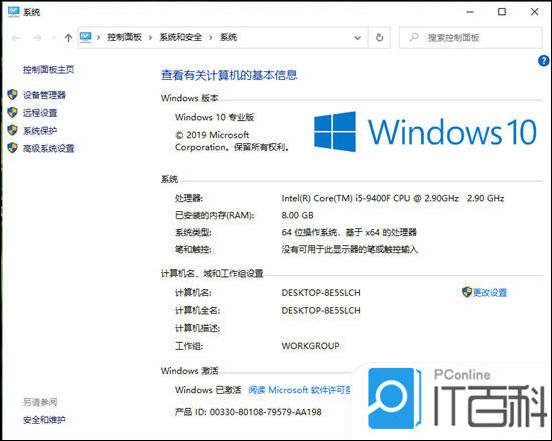Select 系统和安全 breadcrumb item
552x441 pixels.
click(181, 37)
